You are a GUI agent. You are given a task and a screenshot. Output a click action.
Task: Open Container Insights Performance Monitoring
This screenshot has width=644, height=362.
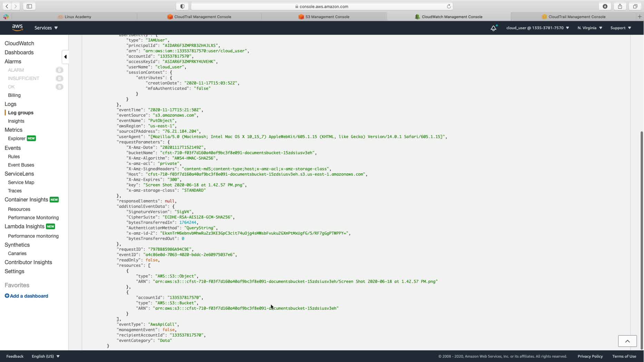(x=33, y=218)
